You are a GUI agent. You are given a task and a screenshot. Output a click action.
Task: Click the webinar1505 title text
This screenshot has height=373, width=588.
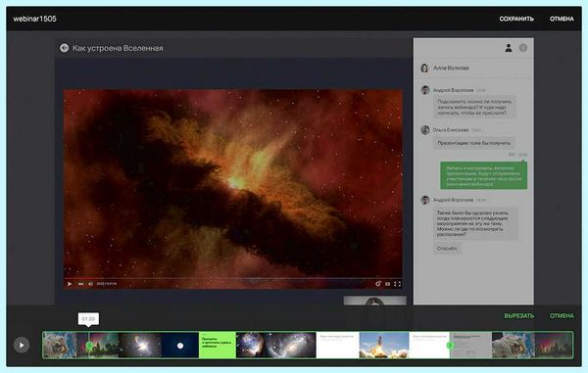pos(35,19)
